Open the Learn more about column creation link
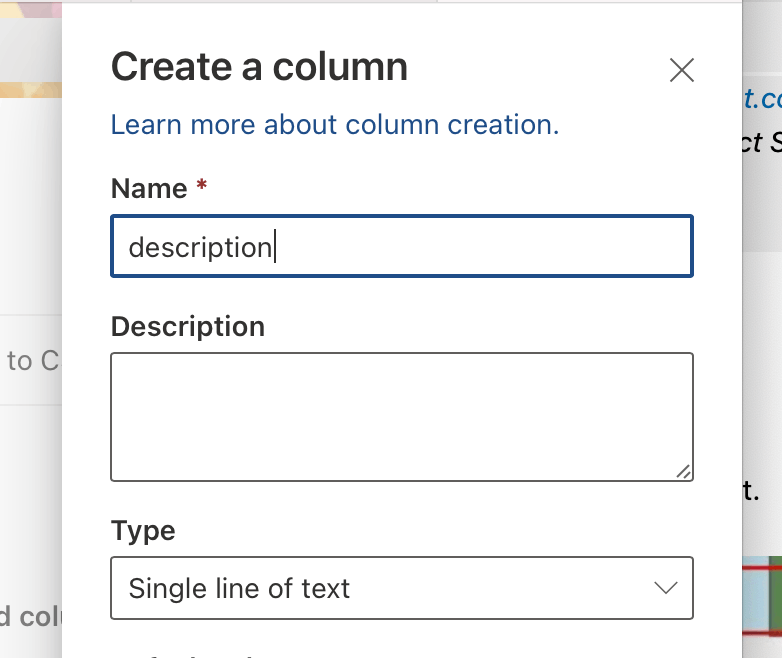782x658 pixels. pos(334,125)
